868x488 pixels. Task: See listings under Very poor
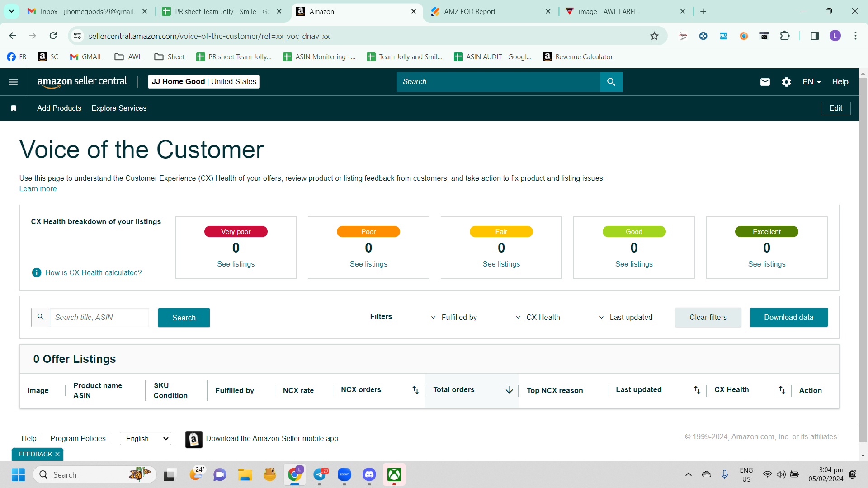[236, 264]
